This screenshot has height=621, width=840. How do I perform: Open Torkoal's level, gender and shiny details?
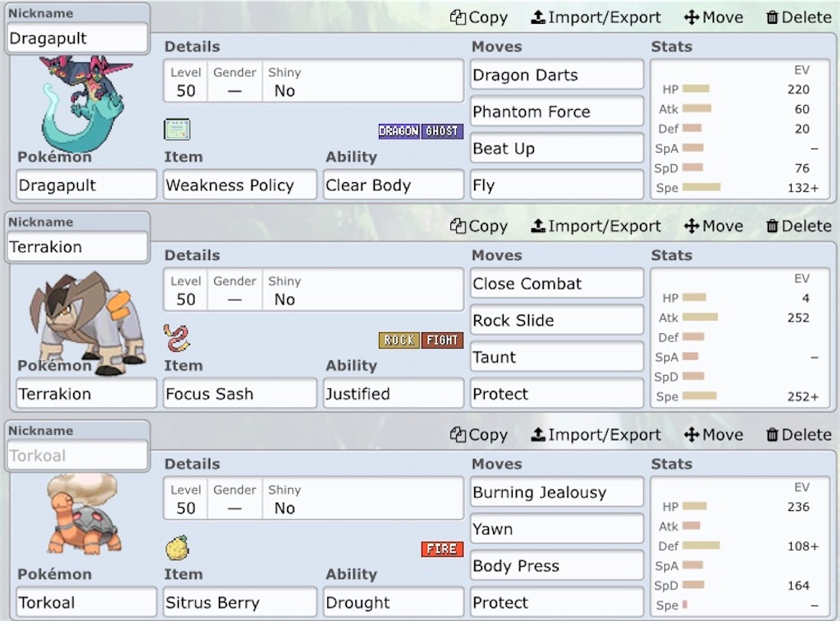coord(313,498)
